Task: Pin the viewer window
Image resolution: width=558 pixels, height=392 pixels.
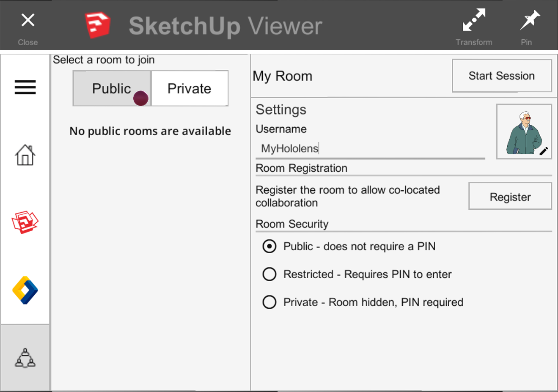Action: pyautogui.click(x=529, y=20)
